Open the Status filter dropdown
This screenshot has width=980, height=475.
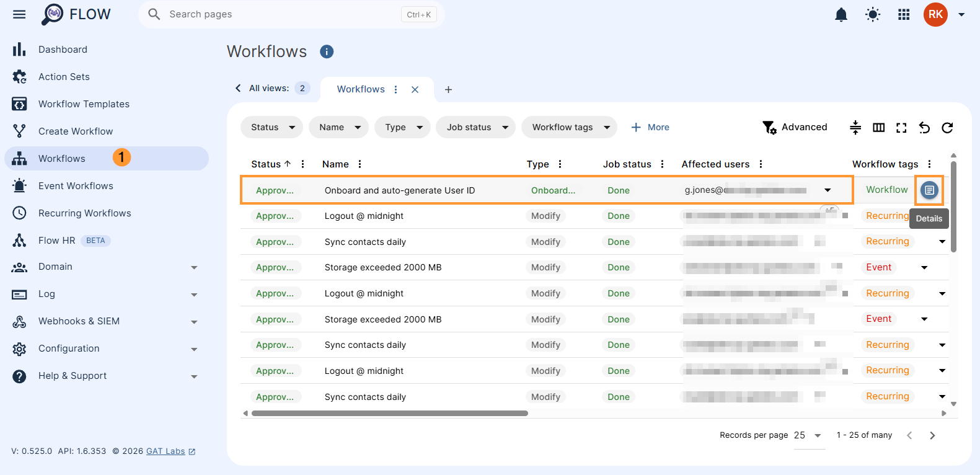pos(271,127)
